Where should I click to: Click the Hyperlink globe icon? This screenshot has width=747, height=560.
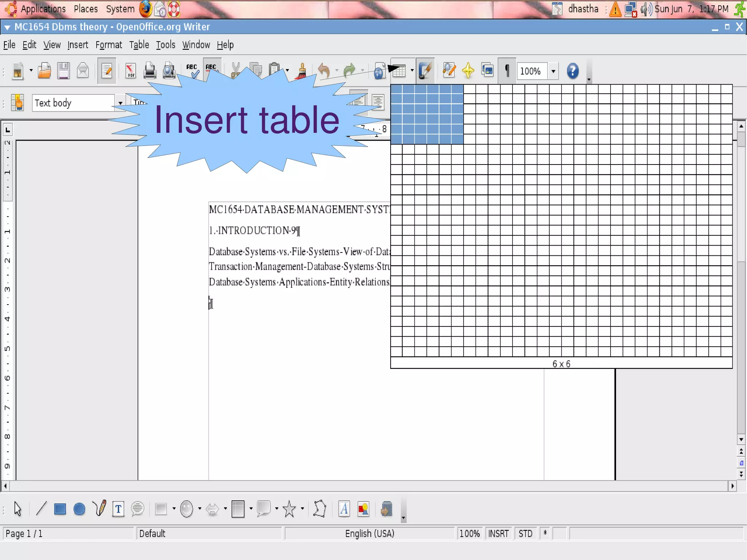pos(379,71)
